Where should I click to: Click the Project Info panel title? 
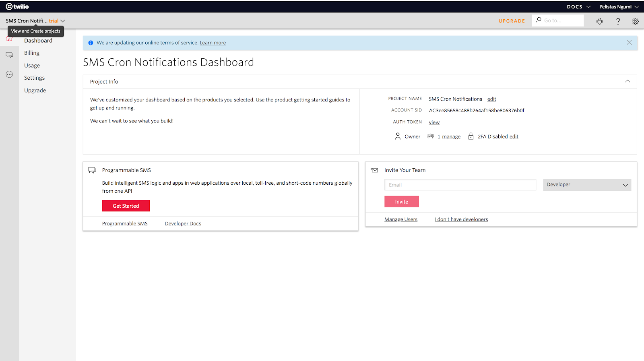tap(104, 82)
